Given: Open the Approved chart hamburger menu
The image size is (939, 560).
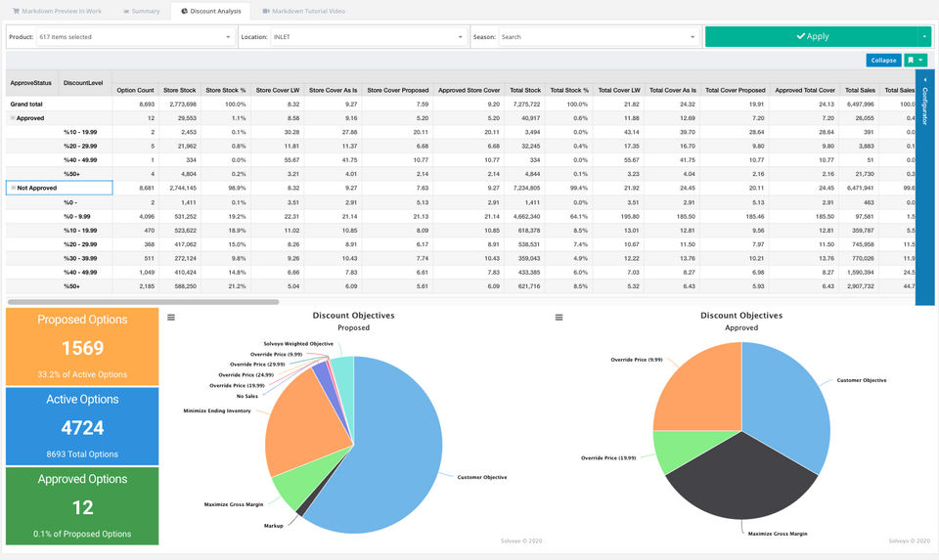Looking at the screenshot, I should (x=559, y=317).
